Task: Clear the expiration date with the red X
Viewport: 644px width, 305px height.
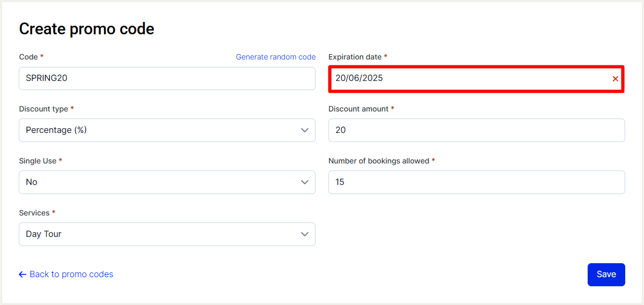Action: click(x=615, y=79)
